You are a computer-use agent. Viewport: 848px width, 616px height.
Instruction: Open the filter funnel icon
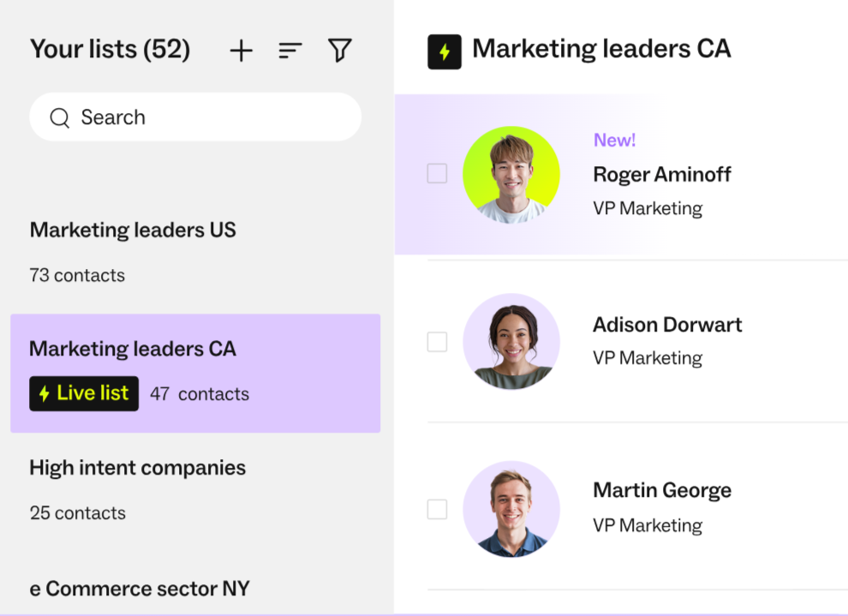point(340,51)
